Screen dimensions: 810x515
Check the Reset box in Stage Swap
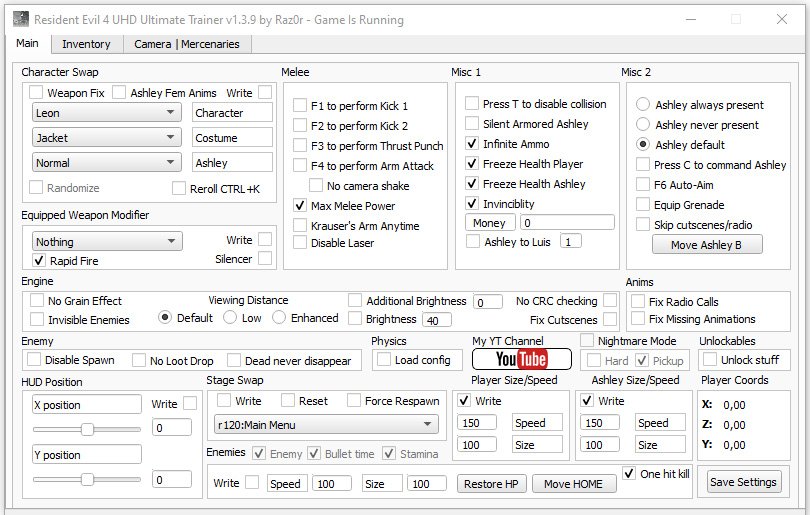[x=288, y=400]
